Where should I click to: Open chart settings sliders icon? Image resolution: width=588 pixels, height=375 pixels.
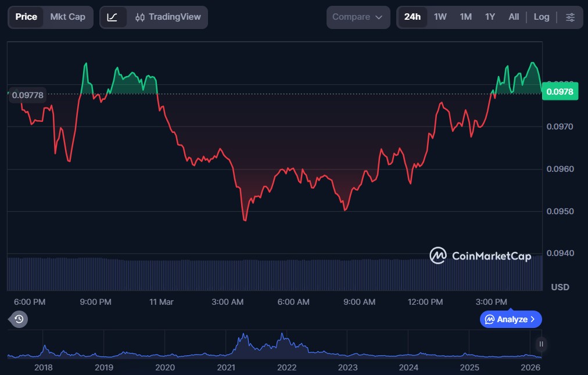pos(570,17)
